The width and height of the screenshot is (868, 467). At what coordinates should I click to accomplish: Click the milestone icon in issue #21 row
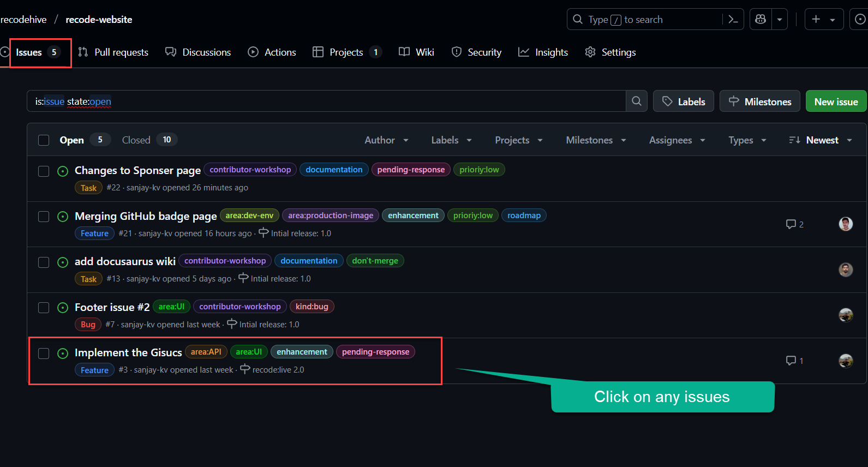pos(264,232)
